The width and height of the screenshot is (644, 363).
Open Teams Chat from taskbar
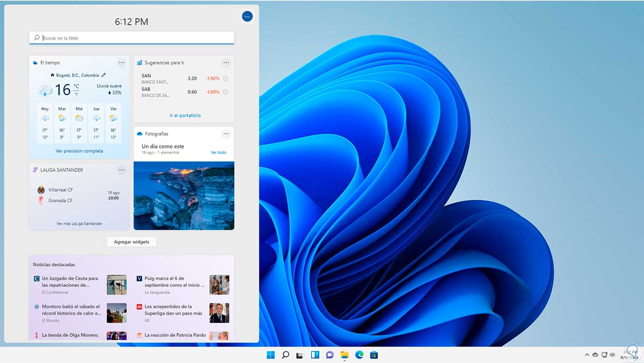click(330, 355)
